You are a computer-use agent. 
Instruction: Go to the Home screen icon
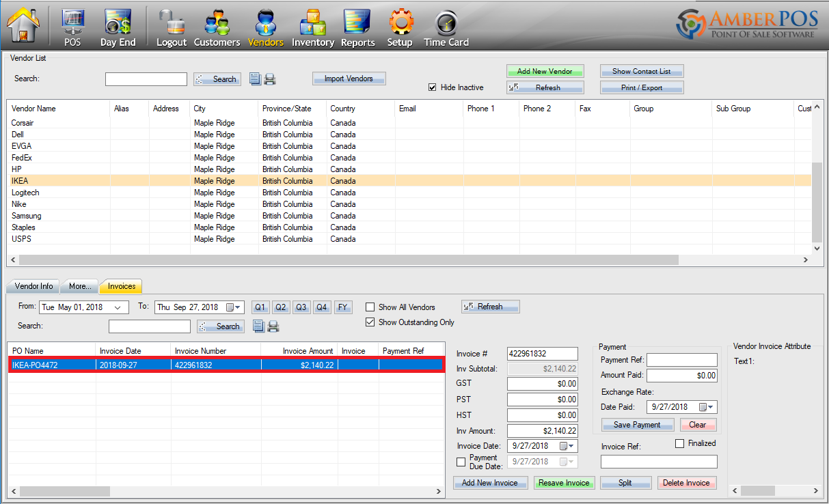[23, 25]
